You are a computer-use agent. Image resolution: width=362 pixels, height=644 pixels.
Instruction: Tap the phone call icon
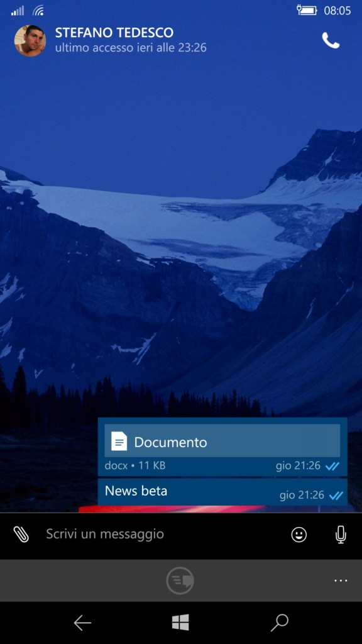click(x=331, y=41)
